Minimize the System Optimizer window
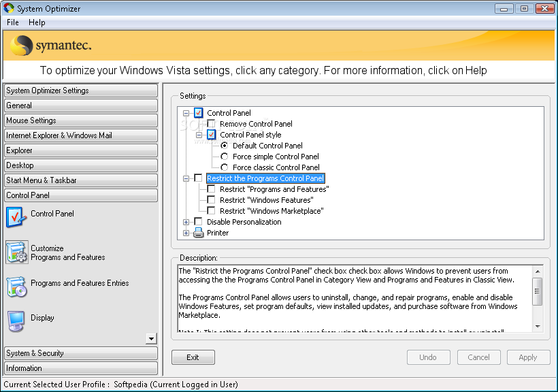Screen dimensions: 558x392 click(504, 8)
